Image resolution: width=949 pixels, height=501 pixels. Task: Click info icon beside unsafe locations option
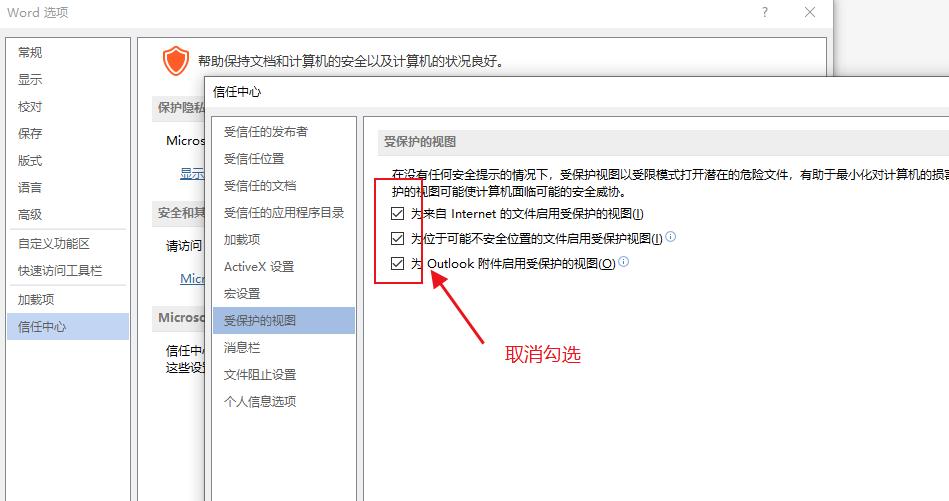[671, 237]
